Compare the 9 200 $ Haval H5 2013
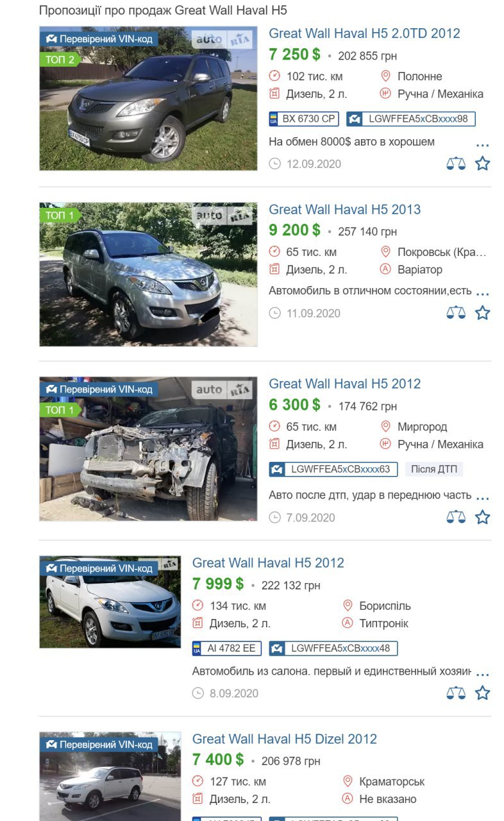This screenshot has height=821, width=504. 456,313
